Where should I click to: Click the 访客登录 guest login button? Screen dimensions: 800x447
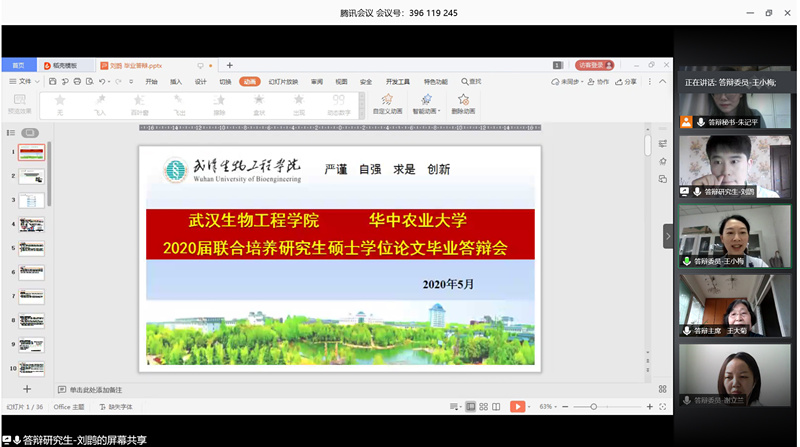pyautogui.click(x=595, y=65)
